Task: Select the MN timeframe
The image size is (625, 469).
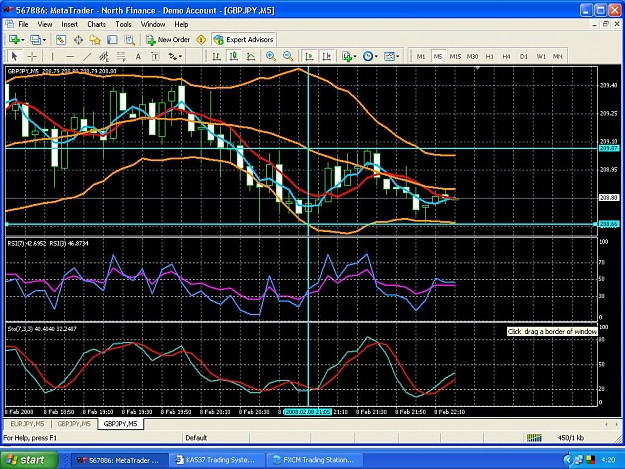Action: (x=558, y=57)
